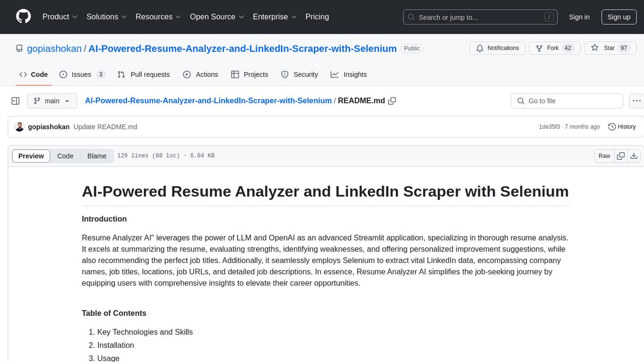Go to the Projects tab
This screenshot has height=362, width=644.
250,74
